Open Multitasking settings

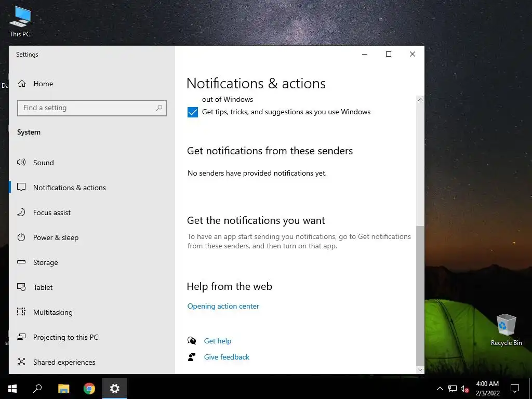[x=52, y=312]
